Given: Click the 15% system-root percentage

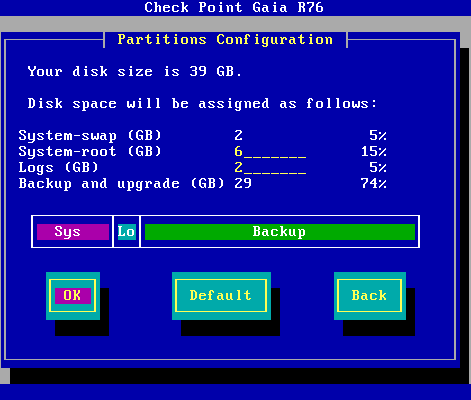Looking at the screenshot, I should pos(374,152).
